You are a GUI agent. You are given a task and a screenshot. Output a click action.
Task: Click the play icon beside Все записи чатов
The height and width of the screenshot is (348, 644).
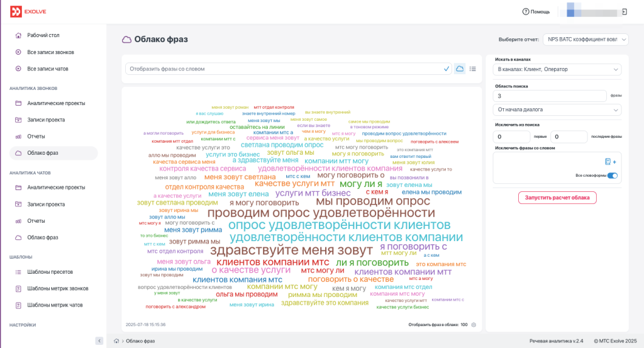[x=18, y=69]
